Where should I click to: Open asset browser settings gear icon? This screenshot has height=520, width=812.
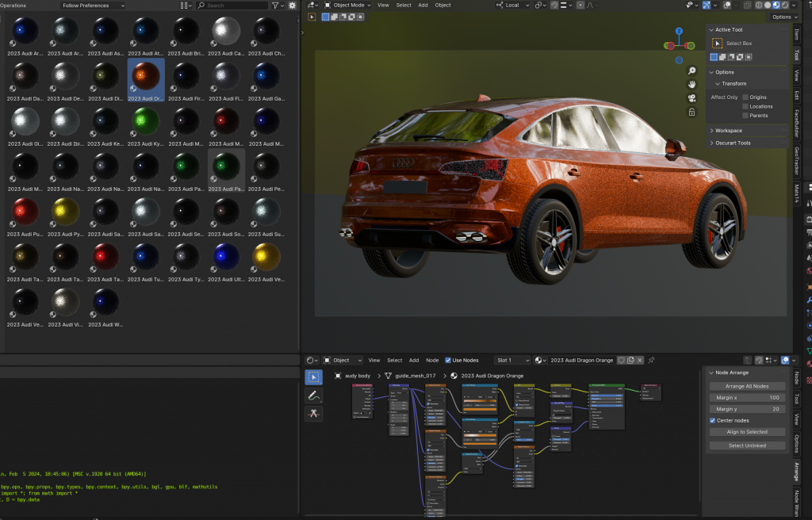(292, 6)
